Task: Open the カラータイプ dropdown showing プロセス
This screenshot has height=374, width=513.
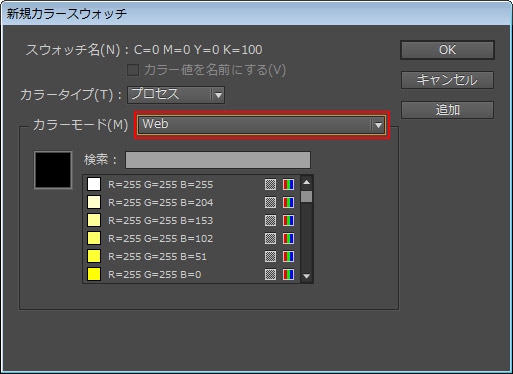Action: pyautogui.click(x=176, y=95)
